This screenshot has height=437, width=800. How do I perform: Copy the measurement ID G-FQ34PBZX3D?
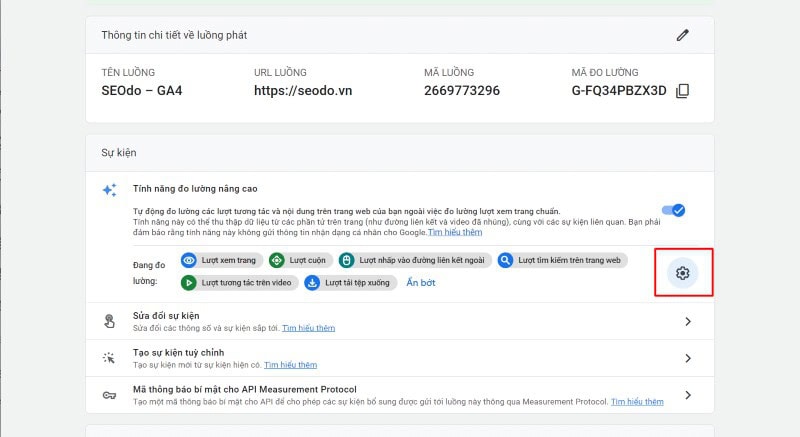683,91
